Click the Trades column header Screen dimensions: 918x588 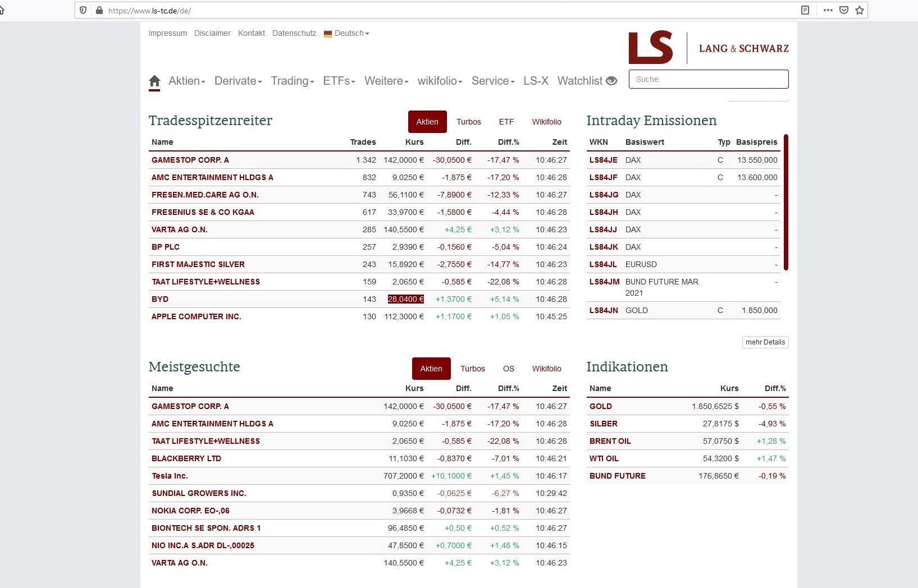(363, 142)
